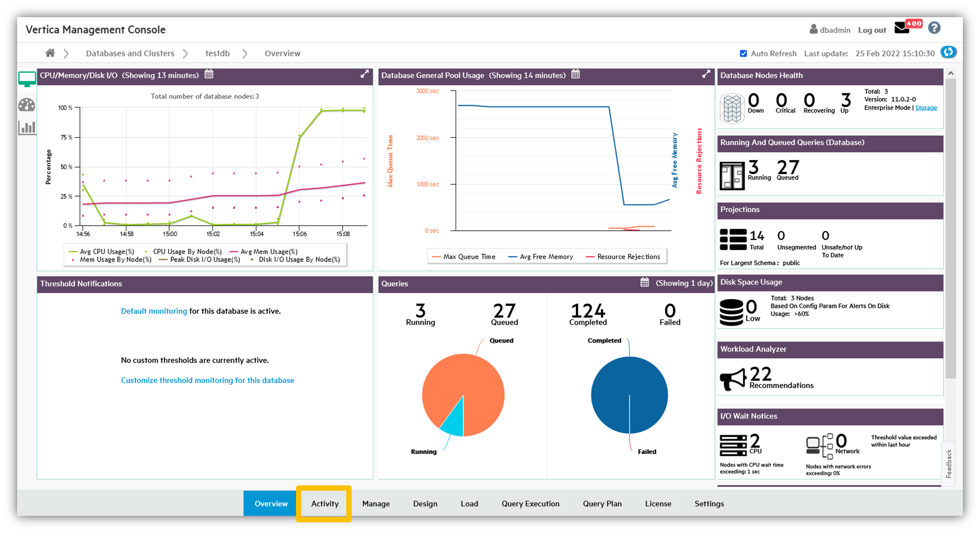
Task: Open the Query Execution tab
Action: [530, 504]
